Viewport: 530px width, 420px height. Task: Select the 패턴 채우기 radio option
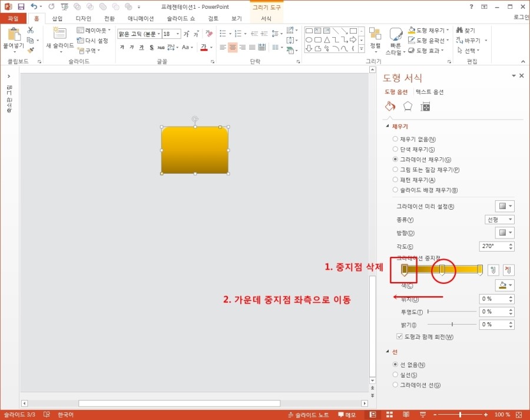pyautogui.click(x=395, y=180)
